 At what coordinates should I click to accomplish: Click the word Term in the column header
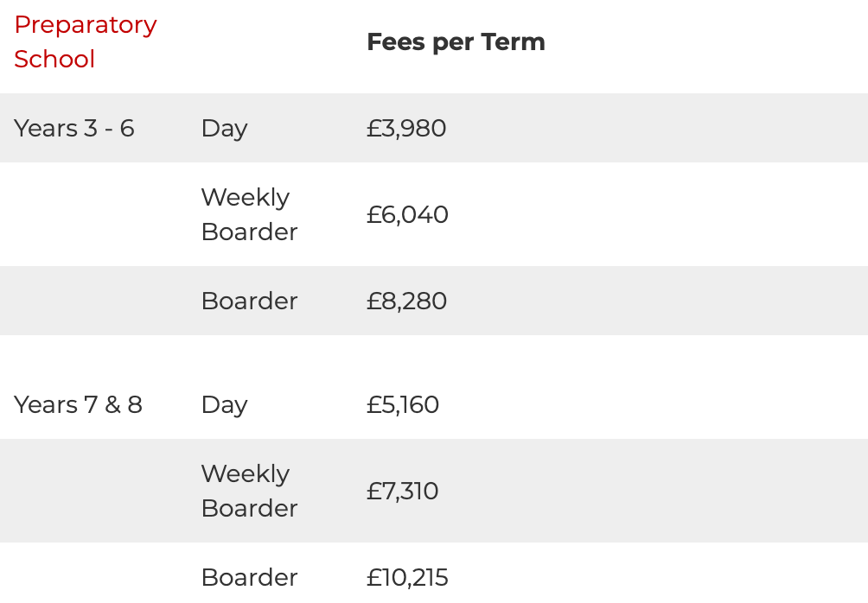(x=514, y=42)
